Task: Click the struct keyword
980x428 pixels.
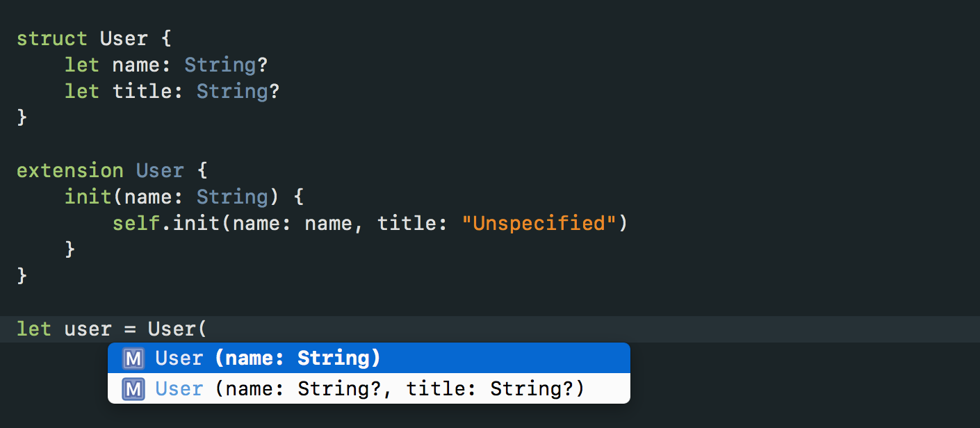Action: point(52,38)
